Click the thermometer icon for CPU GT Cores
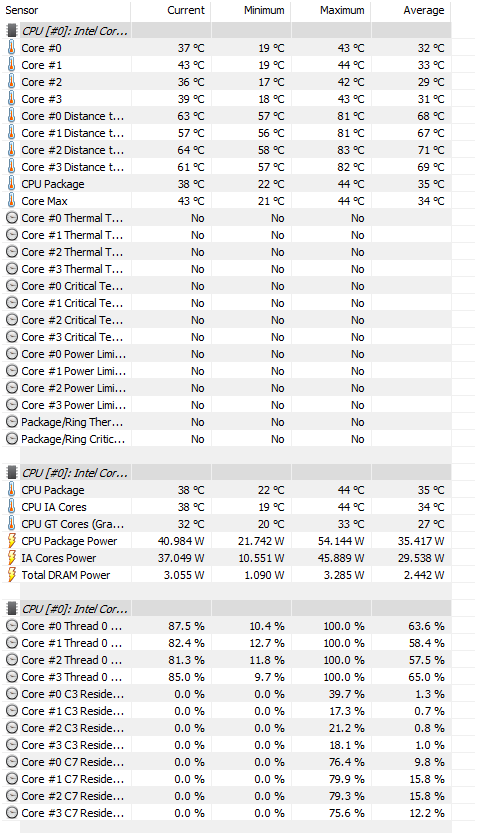 point(12,524)
